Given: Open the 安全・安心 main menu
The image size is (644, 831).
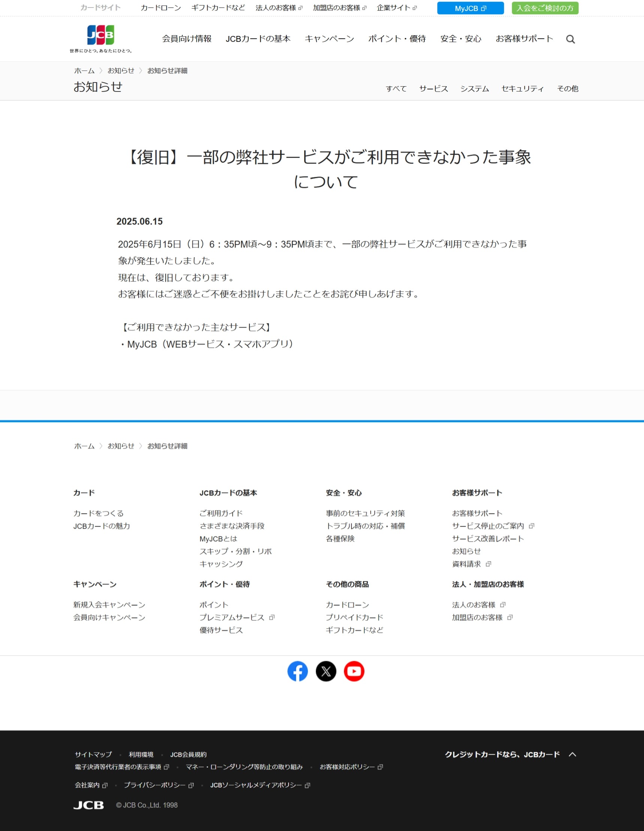Looking at the screenshot, I should pos(461,39).
